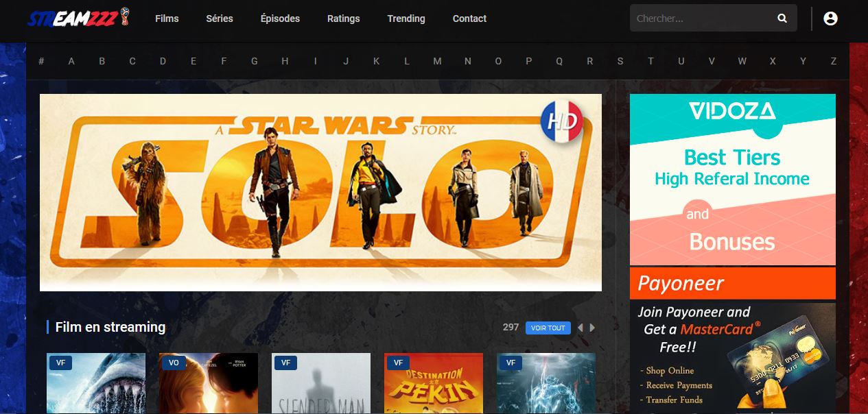Click the Vidoza advertisement

coord(733,180)
